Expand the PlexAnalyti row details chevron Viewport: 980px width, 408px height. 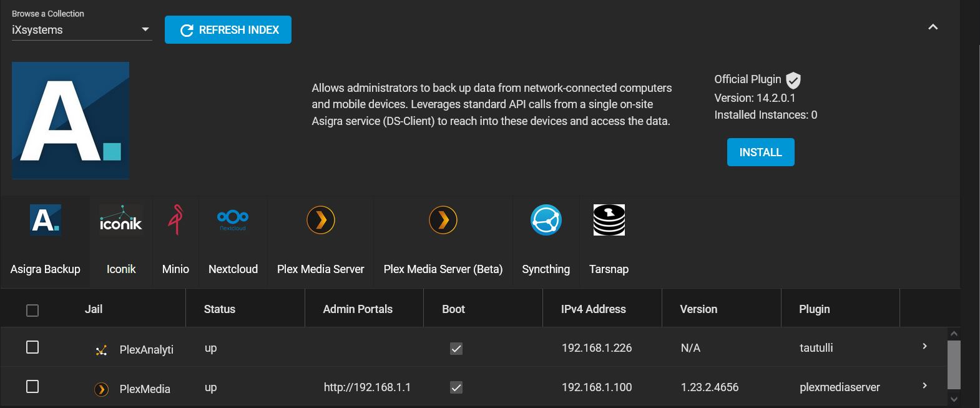pos(925,346)
